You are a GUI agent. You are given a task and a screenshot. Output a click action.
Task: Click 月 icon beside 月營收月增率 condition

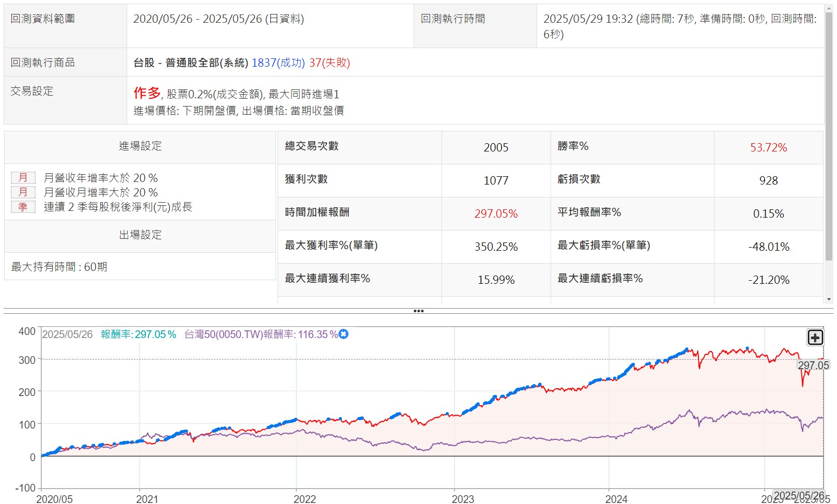[23, 192]
